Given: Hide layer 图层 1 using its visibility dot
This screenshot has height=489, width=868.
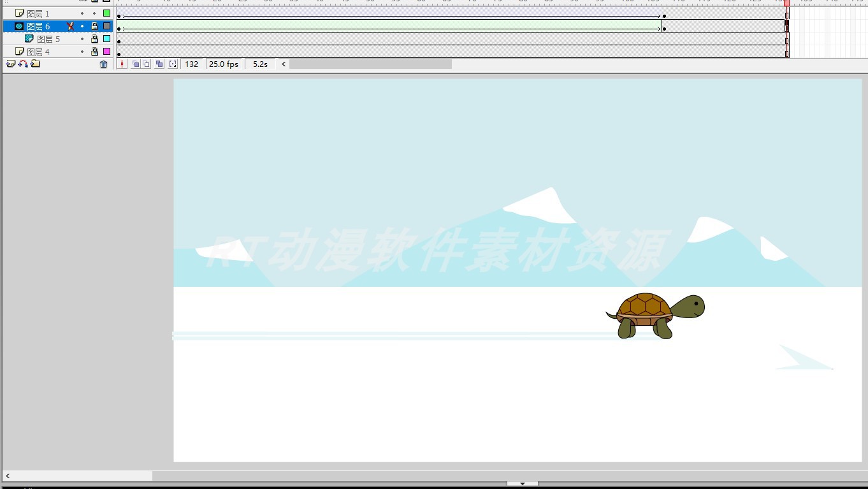Looking at the screenshot, I should 82,13.
